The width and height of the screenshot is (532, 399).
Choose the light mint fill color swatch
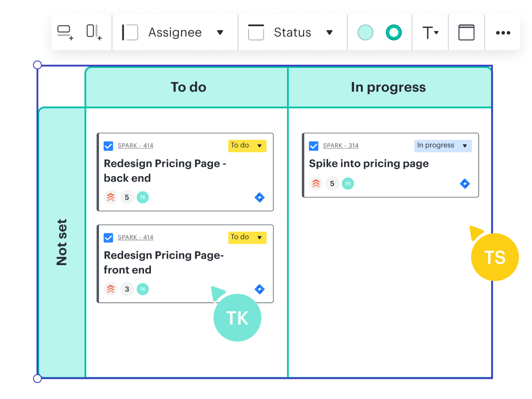coord(365,33)
